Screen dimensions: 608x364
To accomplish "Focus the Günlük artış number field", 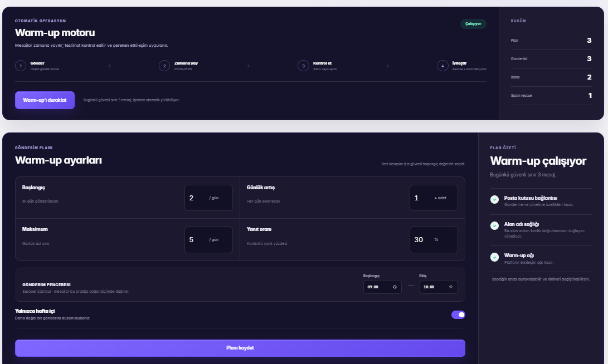I will click(x=434, y=198).
